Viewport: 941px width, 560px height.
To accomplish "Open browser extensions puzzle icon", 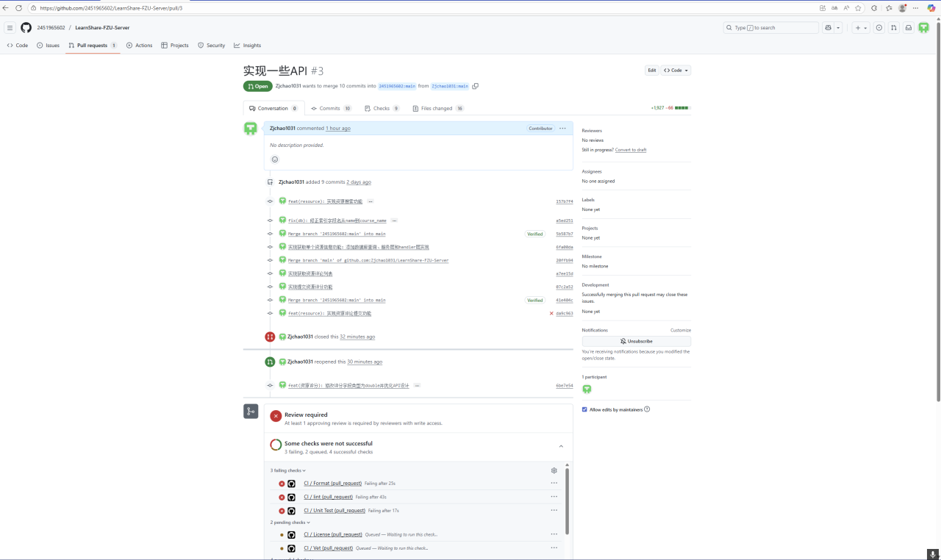I will tap(874, 8).
